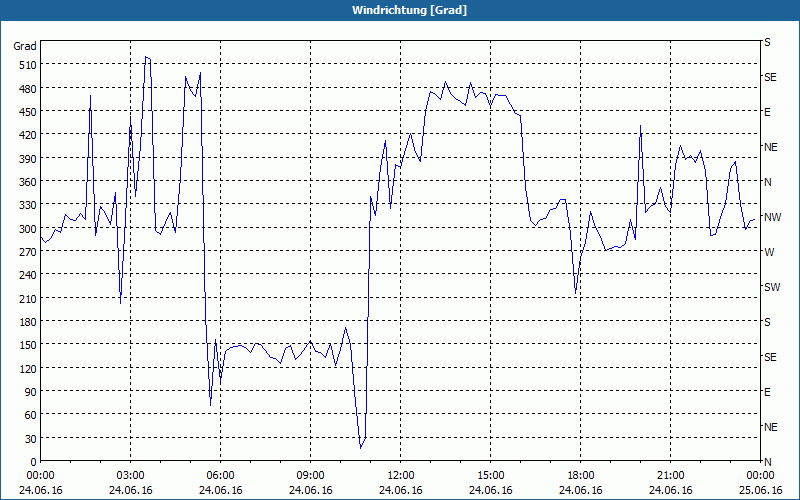Click the E compass label level with 450
This screenshot has height=500, width=800.
(x=767, y=112)
